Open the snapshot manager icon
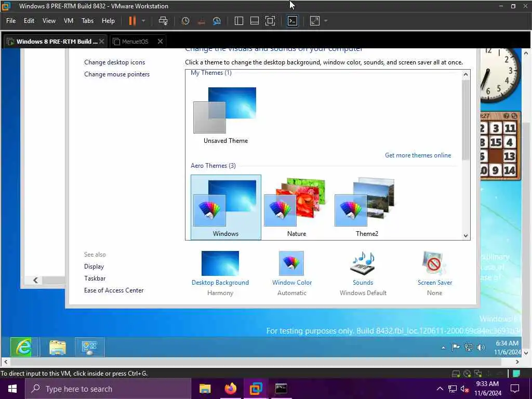Image resolution: width=532 pixels, height=399 pixels. point(217,21)
